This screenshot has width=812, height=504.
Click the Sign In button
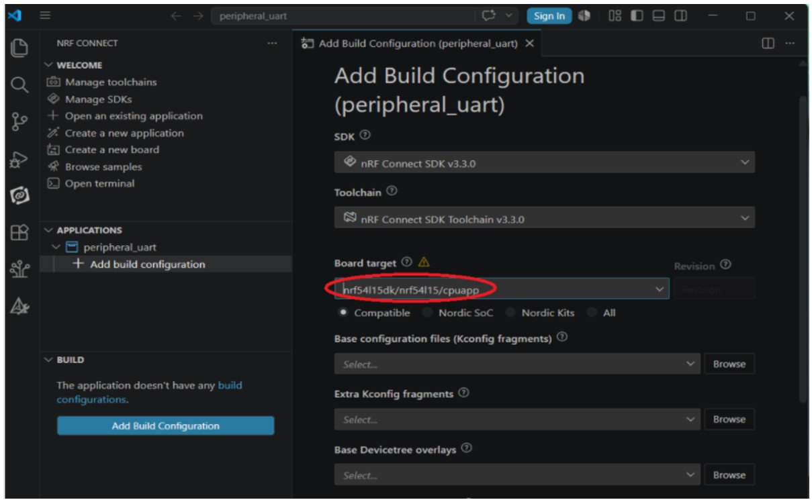coord(549,15)
